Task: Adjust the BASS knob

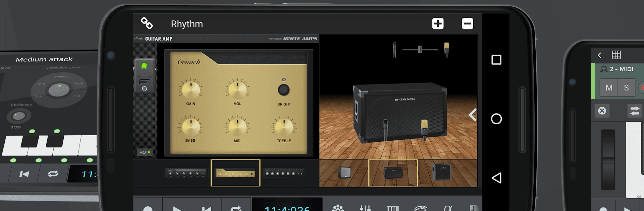Action: click(191, 127)
